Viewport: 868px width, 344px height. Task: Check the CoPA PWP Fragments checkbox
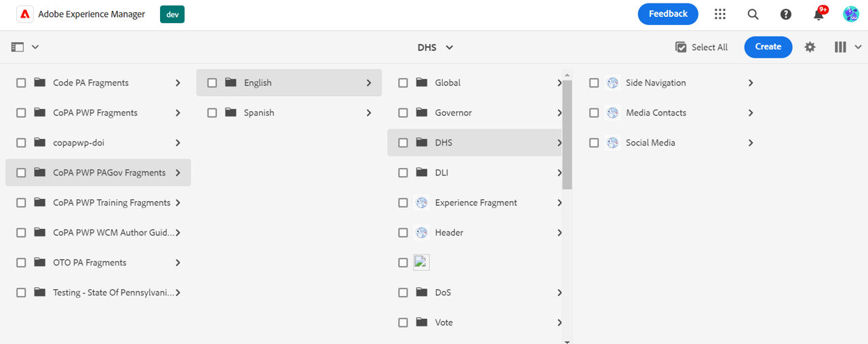(21, 113)
